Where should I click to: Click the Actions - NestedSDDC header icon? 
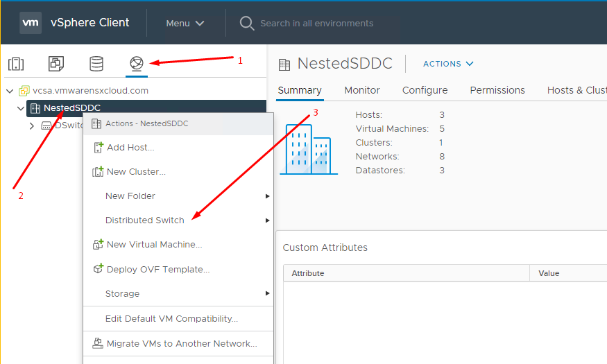[96, 124]
